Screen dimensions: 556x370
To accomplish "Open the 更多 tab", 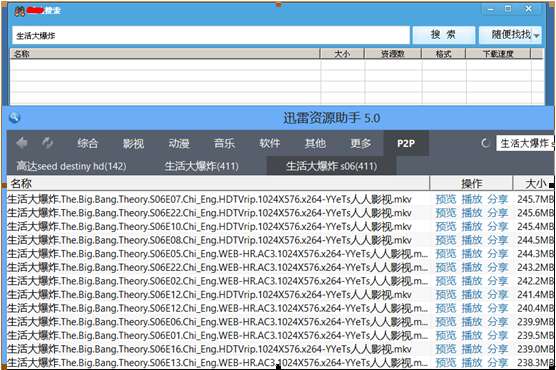I will (361, 143).
